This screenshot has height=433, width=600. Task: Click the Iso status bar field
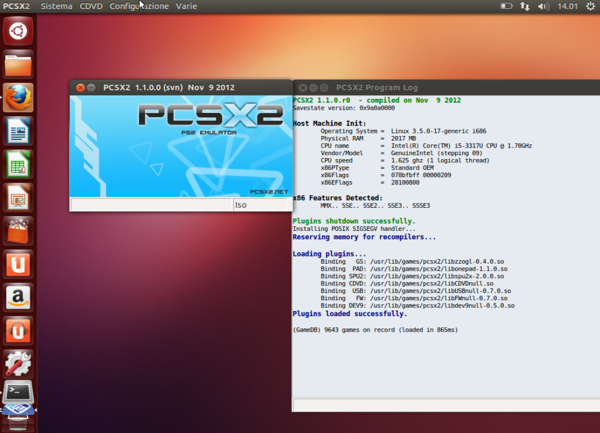(260, 205)
